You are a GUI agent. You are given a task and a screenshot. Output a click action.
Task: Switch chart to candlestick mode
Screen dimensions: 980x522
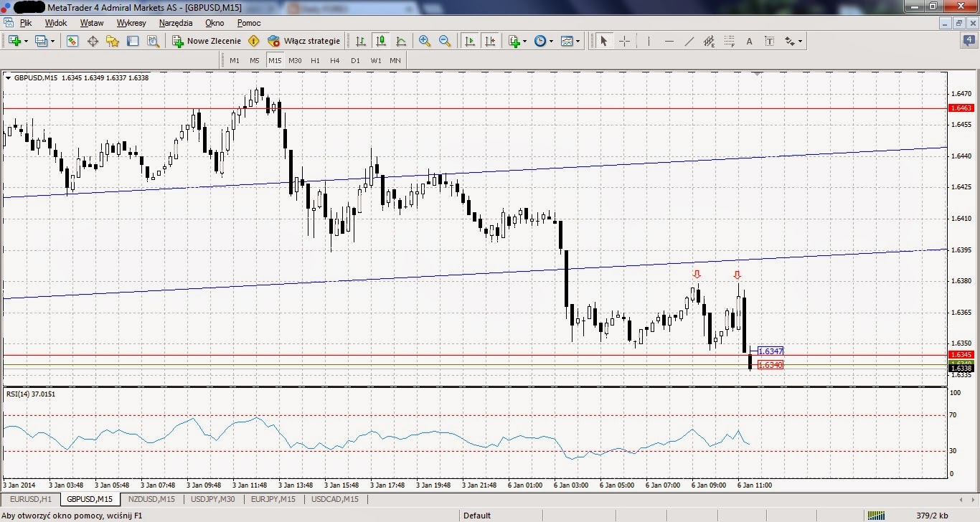[x=381, y=41]
